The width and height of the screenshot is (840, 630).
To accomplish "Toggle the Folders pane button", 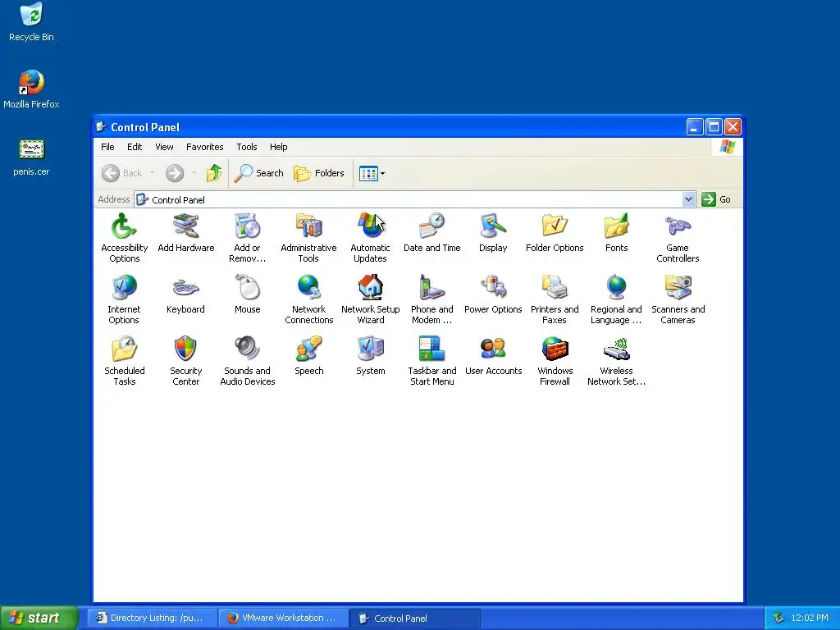I will [319, 173].
